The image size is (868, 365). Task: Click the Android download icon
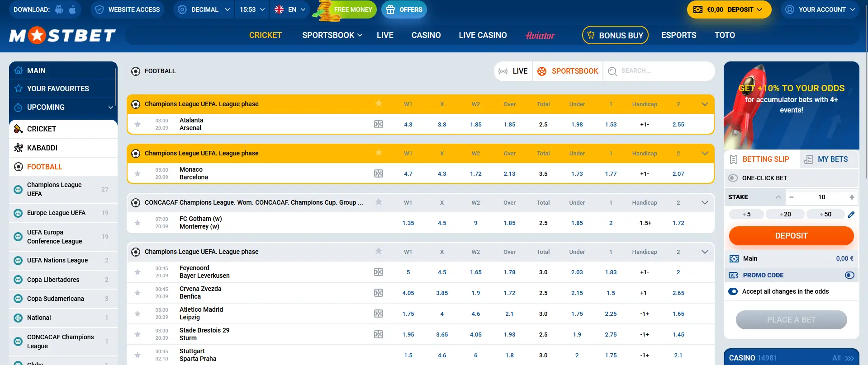click(x=59, y=9)
